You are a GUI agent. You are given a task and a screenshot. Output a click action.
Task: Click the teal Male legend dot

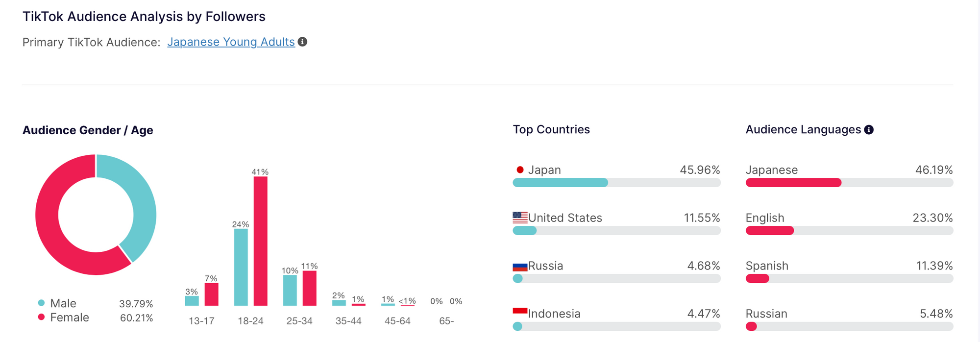coord(42,303)
